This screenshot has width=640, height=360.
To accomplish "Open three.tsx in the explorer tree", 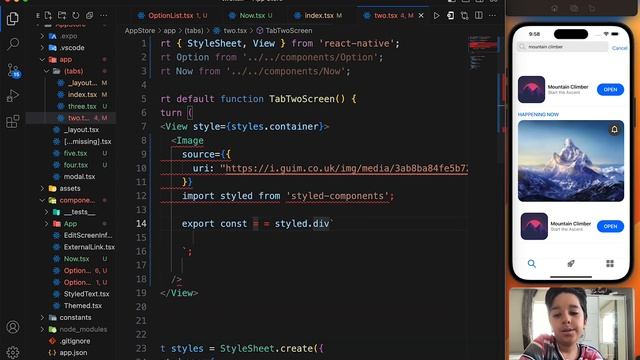I will [x=82, y=107].
